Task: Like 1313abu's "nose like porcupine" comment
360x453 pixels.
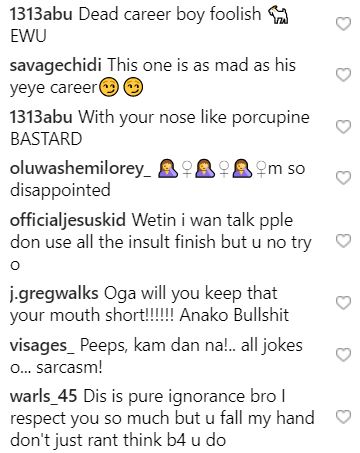Action: click(343, 127)
